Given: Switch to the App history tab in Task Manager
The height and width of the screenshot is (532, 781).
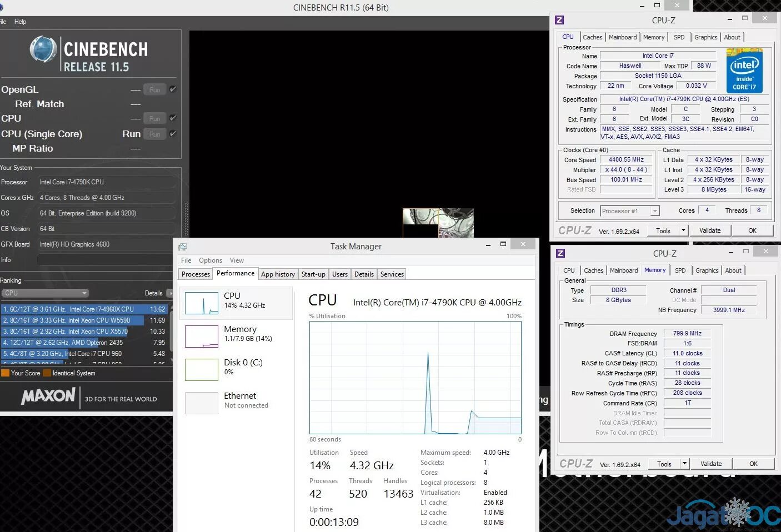Looking at the screenshot, I should tap(278, 274).
